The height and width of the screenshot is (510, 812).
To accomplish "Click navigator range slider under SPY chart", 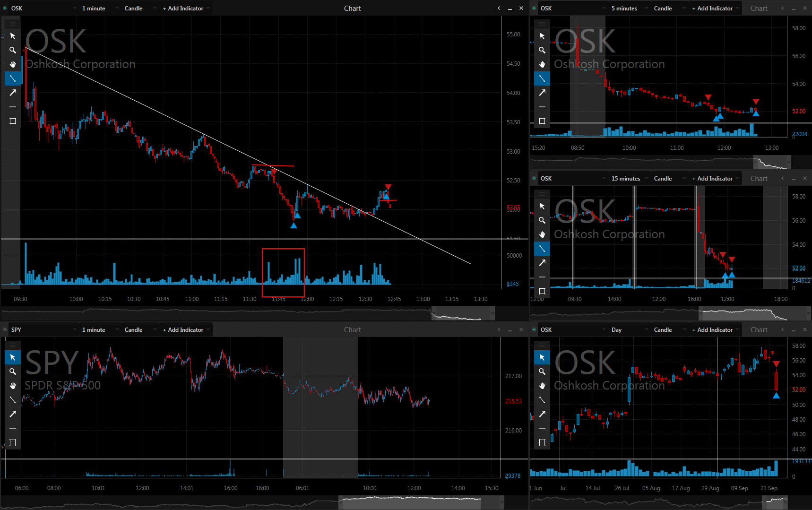I will coord(422,502).
